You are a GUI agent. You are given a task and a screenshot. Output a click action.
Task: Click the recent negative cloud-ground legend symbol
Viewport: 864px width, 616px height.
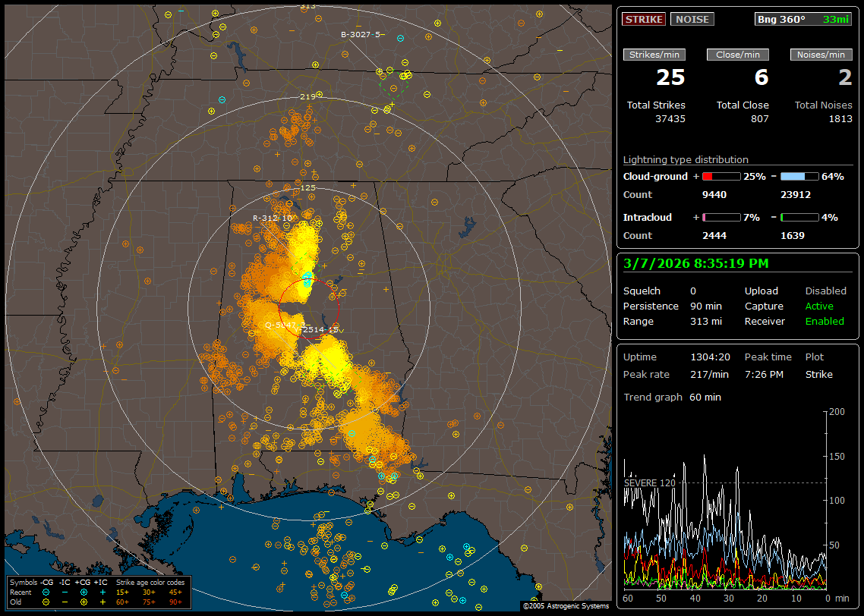(46, 592)
